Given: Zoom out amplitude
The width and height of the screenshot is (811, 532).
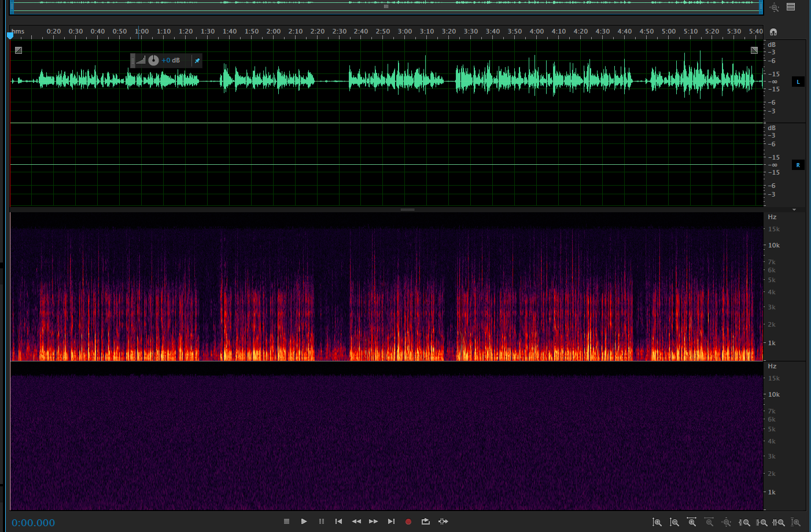Looking at the screenshot, I should tap(674, 522).
